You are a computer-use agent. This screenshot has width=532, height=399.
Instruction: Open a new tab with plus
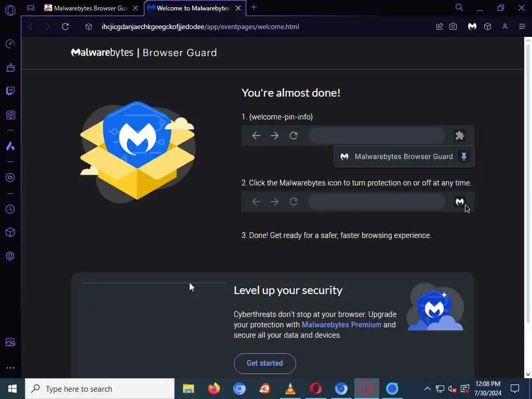click(x=254, y=7)
